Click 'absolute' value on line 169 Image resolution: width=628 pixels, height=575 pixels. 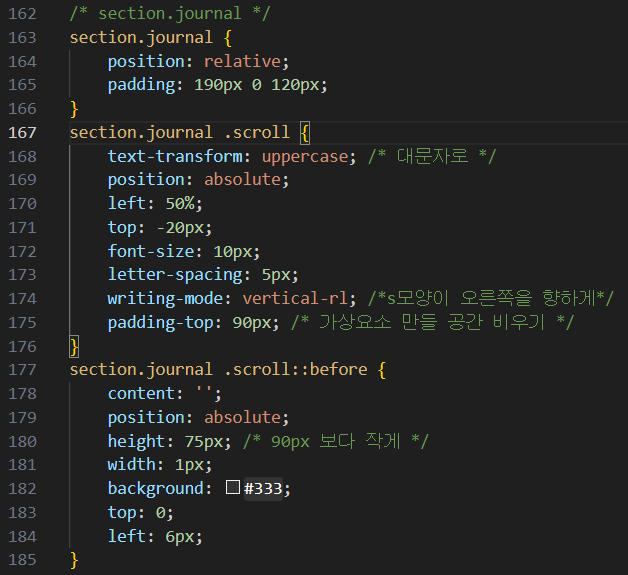[x=243, y=179]
